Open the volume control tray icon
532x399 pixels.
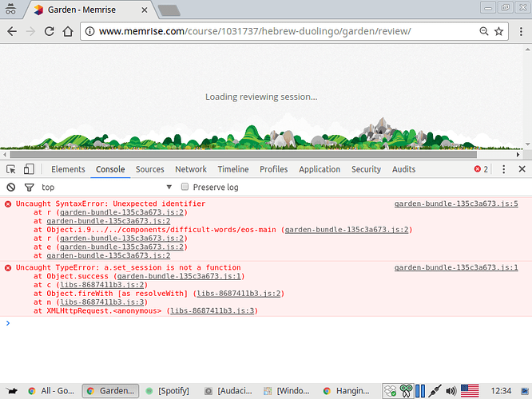tap(451, 391)
